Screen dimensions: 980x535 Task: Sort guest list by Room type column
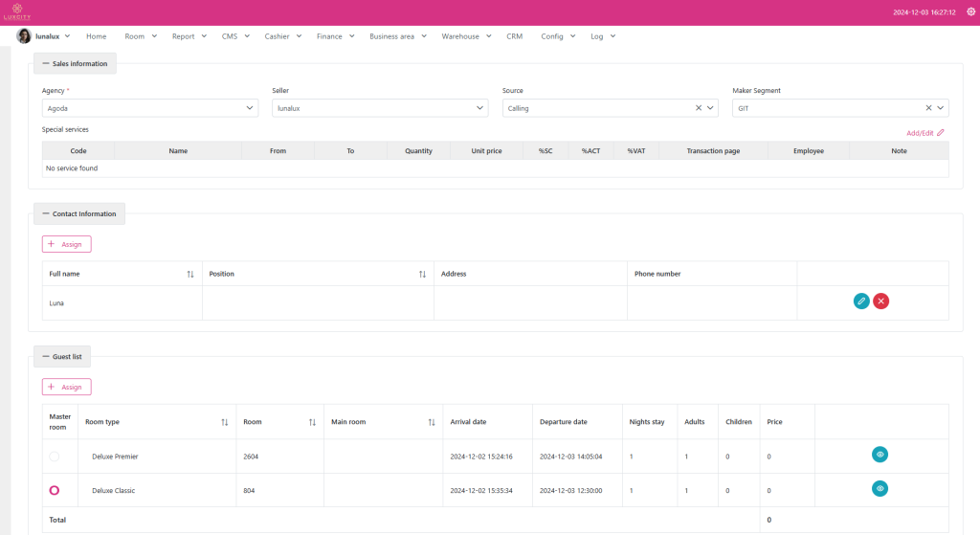pos(224,422)
